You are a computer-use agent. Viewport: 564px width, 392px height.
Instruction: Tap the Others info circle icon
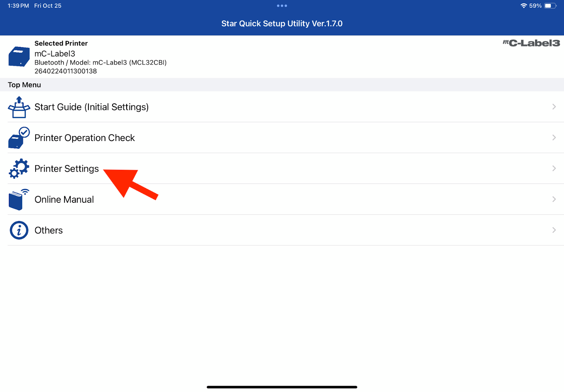coord(19,230)
